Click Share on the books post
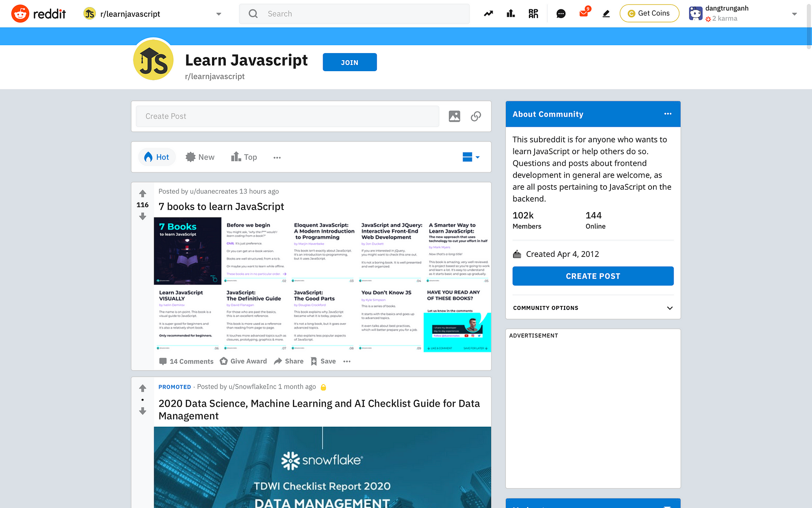 pos(289,361)
